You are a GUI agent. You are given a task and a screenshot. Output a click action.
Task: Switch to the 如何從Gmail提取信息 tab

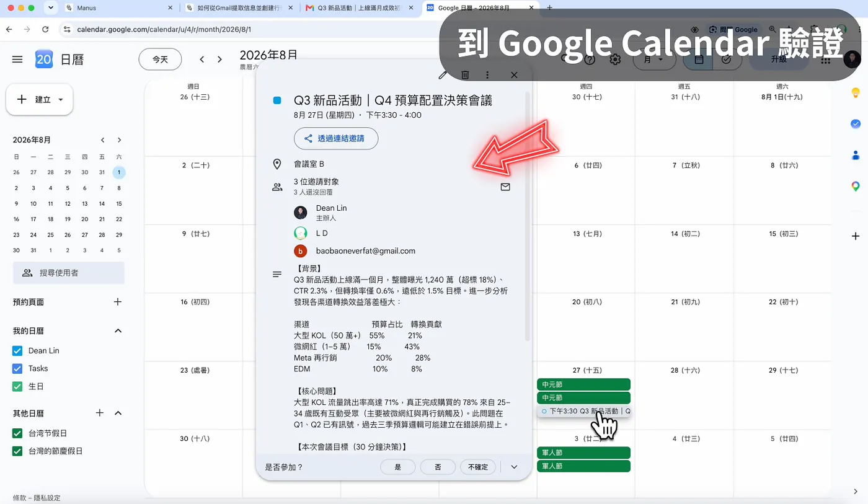[240, 8]
